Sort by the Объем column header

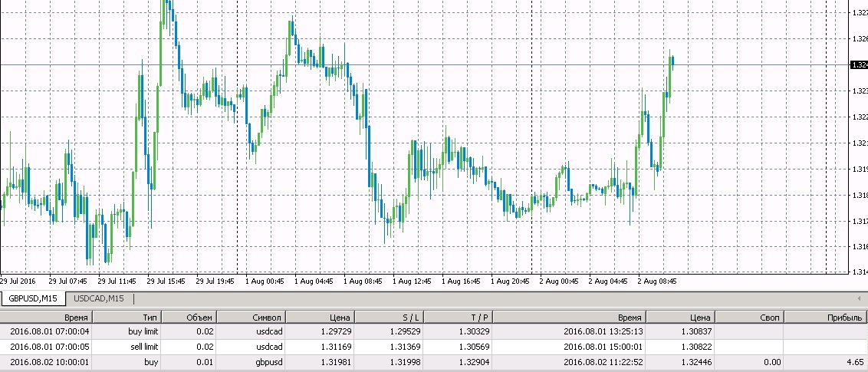tap(189, 318)
